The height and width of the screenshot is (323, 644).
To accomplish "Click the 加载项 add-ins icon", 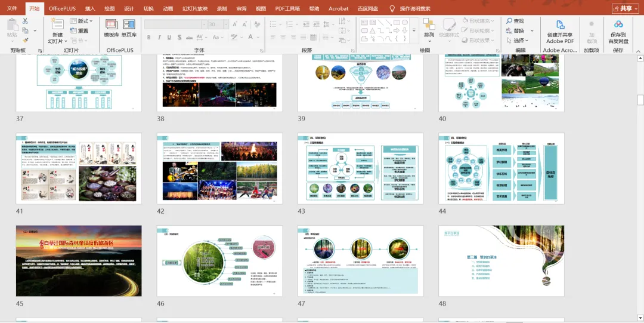I will click(592, 24).
